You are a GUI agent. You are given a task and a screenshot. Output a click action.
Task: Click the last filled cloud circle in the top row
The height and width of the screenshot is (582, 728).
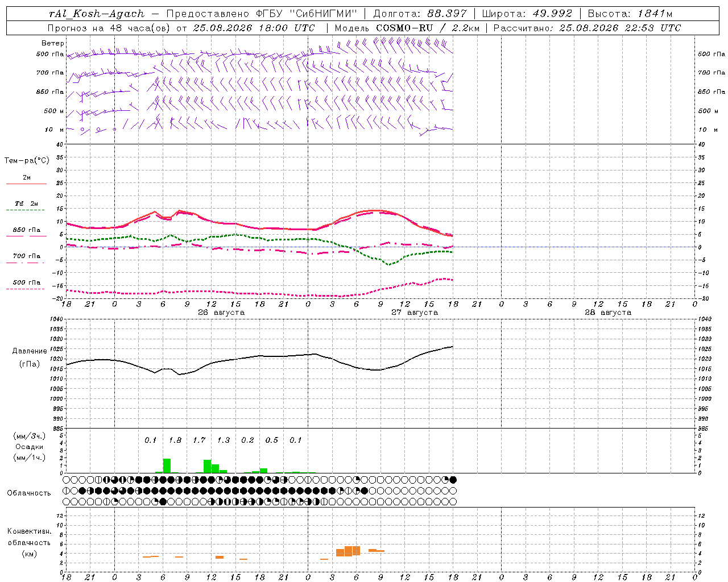tap(453, 480)
